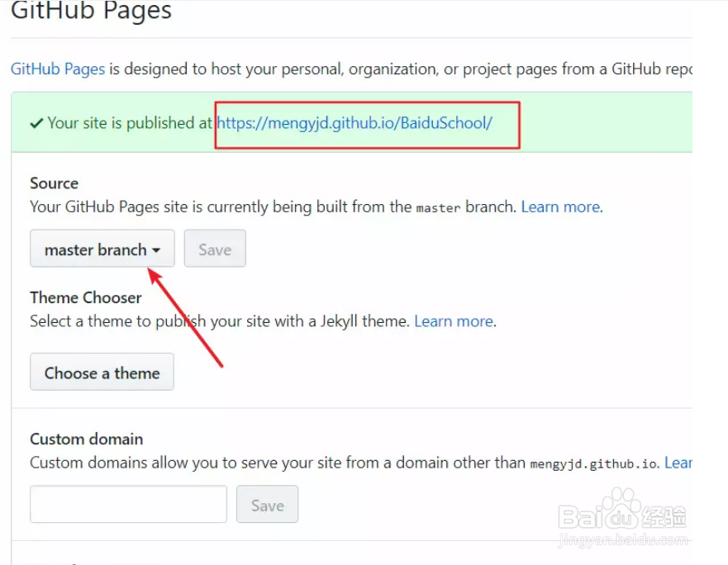The width and height of the screenshot is (728, 565).
Task: Click the GitHub Pages page heading
Action: (91, 10)
